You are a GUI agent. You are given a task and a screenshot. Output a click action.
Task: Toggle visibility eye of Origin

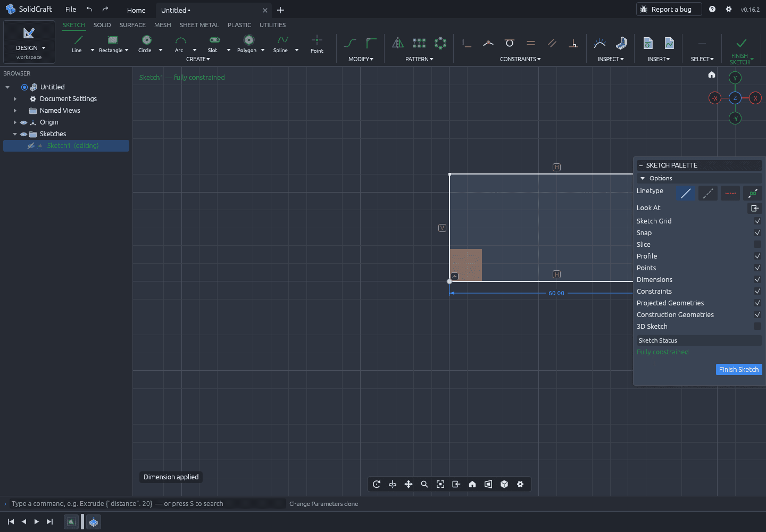tap(23, 122)
